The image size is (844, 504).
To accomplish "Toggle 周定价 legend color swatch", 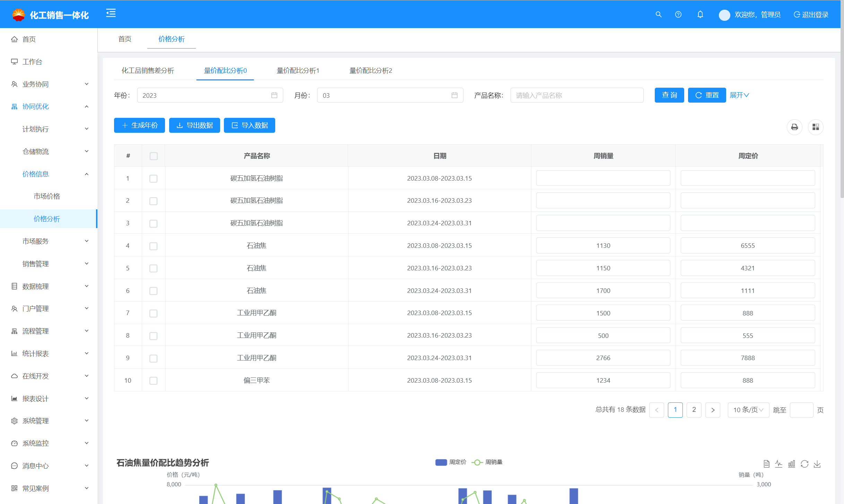I will tap(441, 462).
